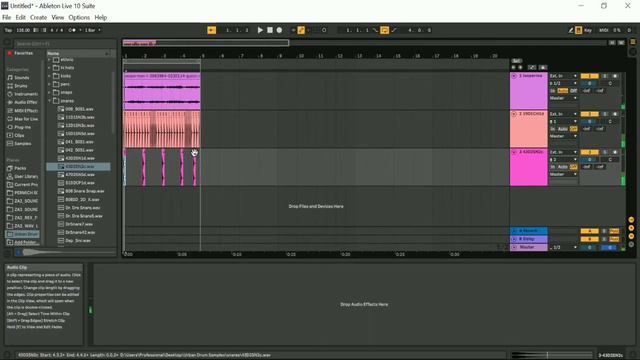Select Drums in browser categories

pos(21,86)
